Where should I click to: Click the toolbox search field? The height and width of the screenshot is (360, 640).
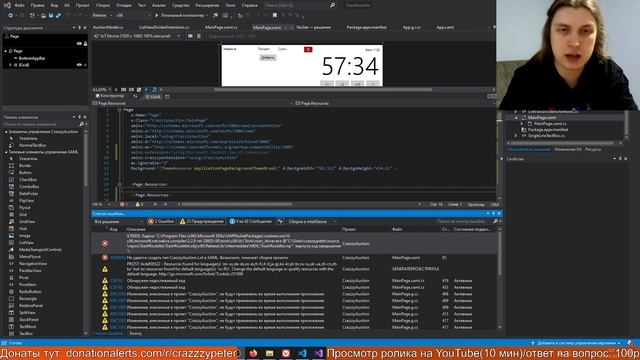coord(41,124)
